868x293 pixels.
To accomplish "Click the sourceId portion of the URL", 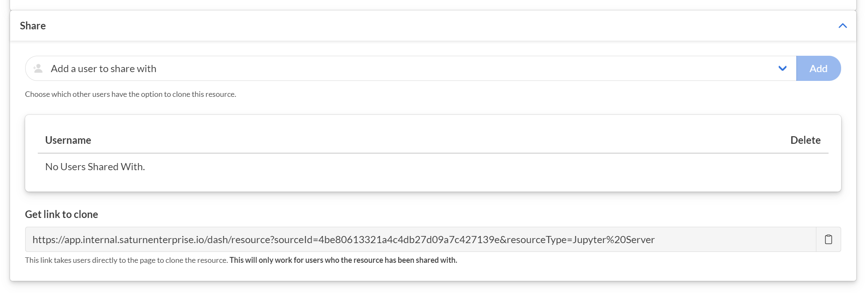I will click(x=386, y=240).
